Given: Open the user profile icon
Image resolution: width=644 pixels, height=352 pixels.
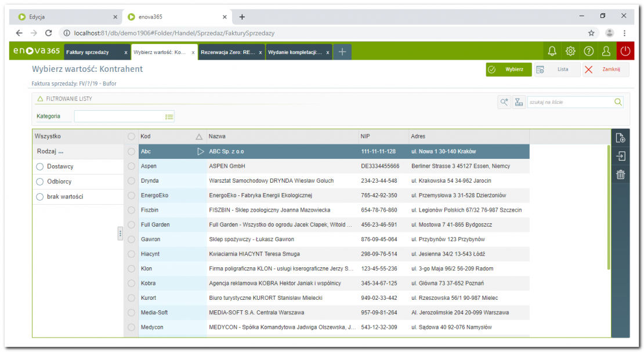Looking at the screenshot, I should 606,52.
